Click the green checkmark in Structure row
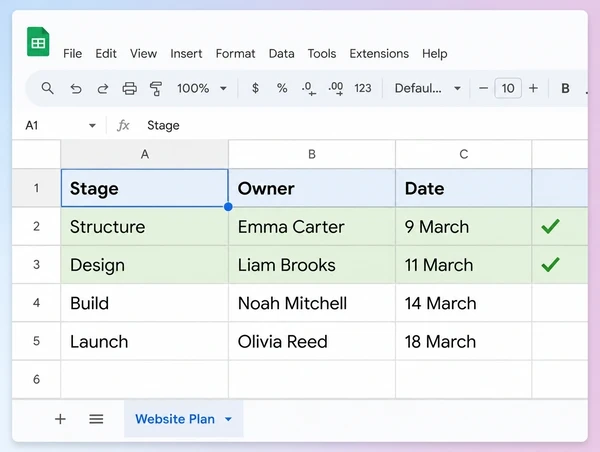The image size is (600, 452). pyautogui.click(x=550, y=226)
